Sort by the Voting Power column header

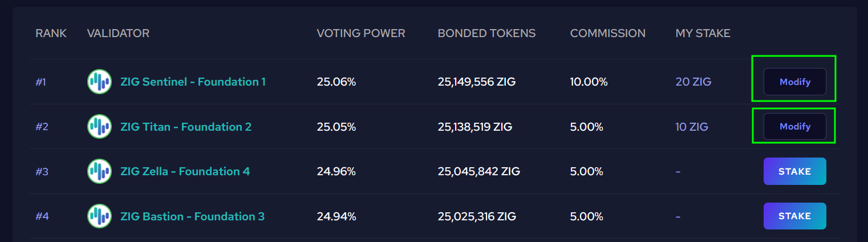click(x=360, y=33)
